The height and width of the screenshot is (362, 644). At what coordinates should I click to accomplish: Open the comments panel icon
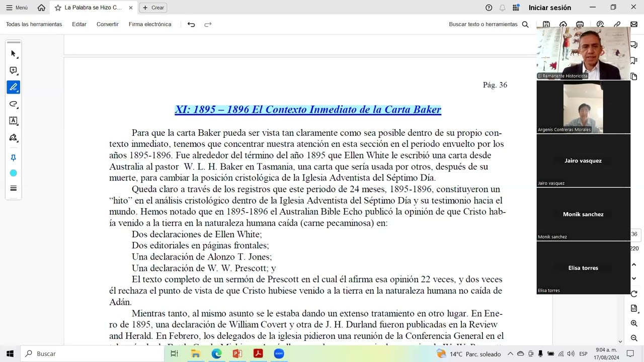(x=634, y=45)
